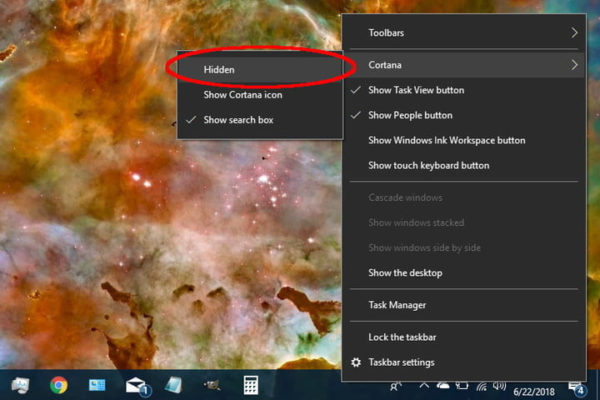Open the computer monitor icon on taskbar
The width and height of the screenshot is (600, 400).
pyautogui.click(x=20, y=385)
